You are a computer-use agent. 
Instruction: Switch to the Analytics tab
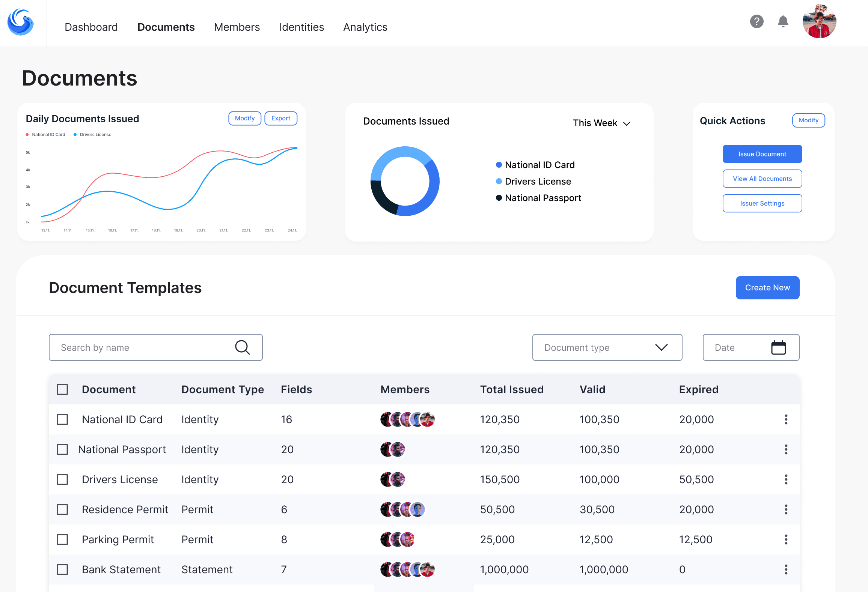pos(365,27)
